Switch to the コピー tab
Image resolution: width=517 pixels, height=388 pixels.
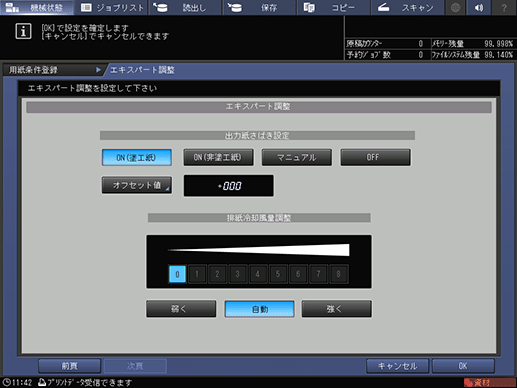[333, 7]
